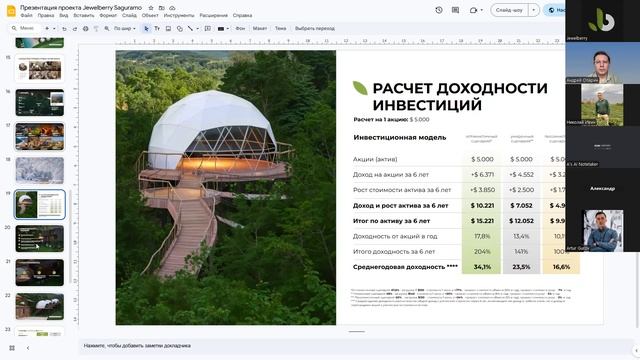Select slide 22 thumbnail
The width and height of the screenshot is (640, 360).
click(40, 306)
